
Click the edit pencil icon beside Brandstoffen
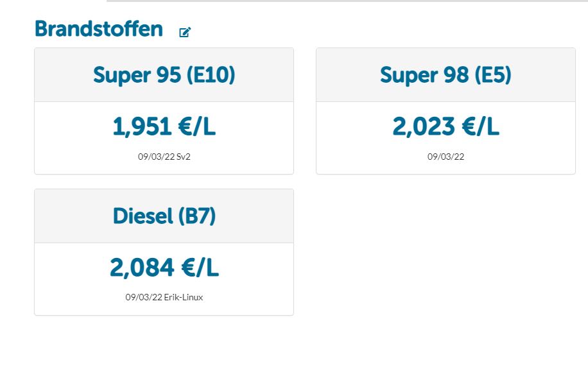pyautogui.click(x=185, y=32)
